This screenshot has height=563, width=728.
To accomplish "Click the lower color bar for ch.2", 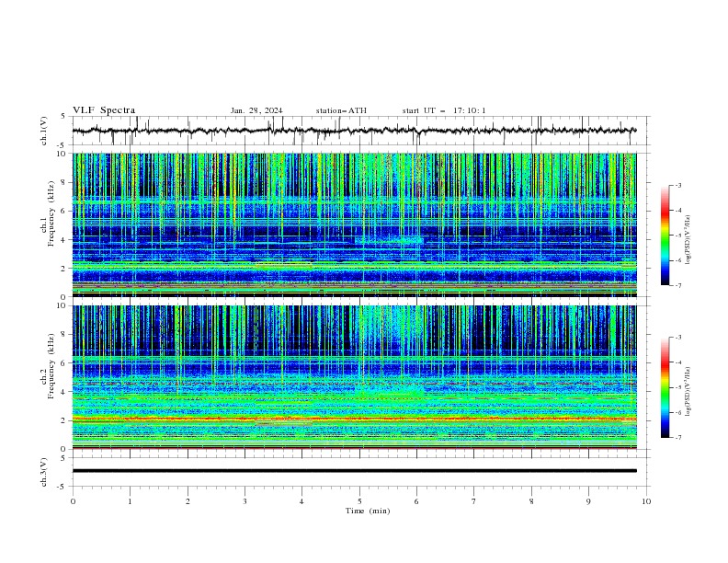I will [665, 387].
